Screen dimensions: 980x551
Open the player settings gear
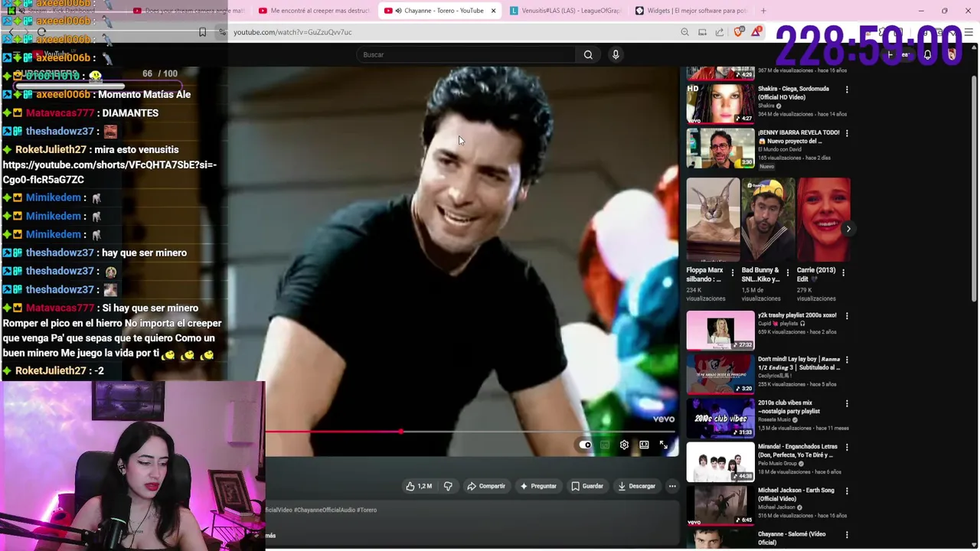624,445
